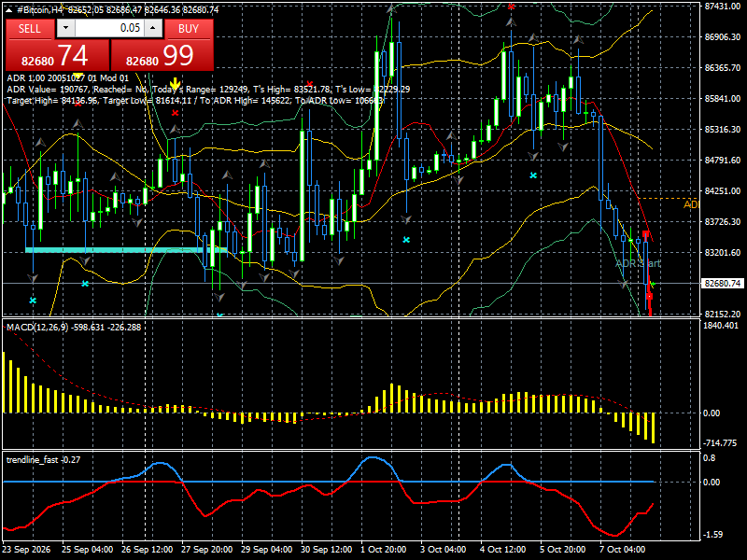
Task: Click the current price tag 82680.74
Action: coord(723,284)
